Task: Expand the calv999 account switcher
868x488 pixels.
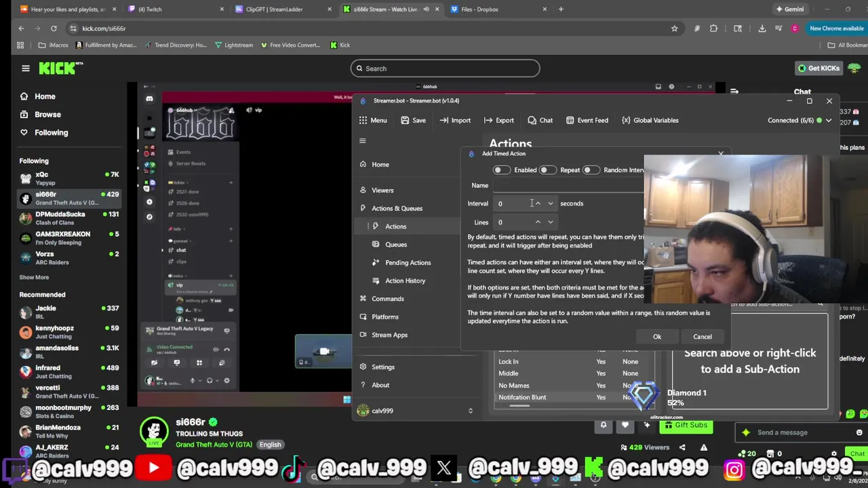Action: 470,411
